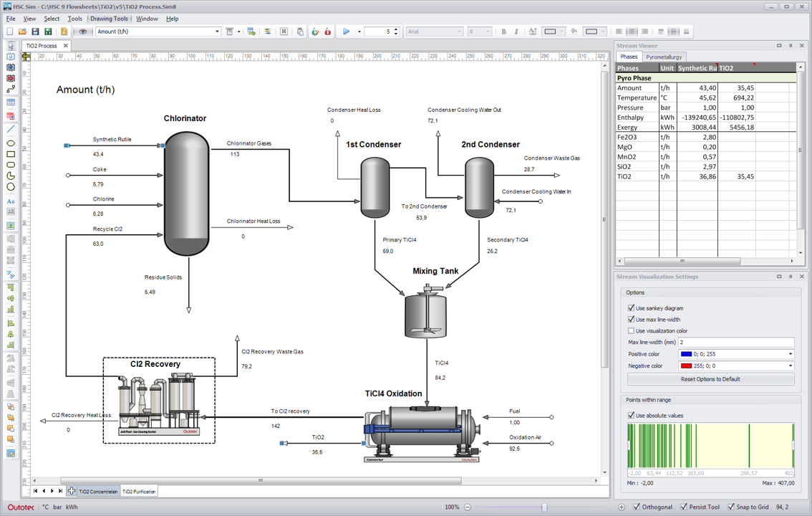
Task: Enable Use visualization color checkbox
Action: pyautogui.click(x=631, y=330)
